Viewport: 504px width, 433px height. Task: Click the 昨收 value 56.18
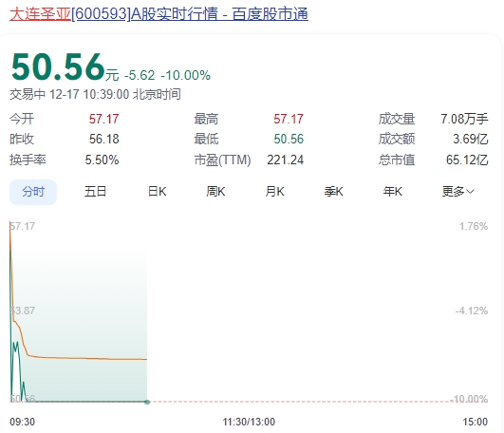(103, 140)
